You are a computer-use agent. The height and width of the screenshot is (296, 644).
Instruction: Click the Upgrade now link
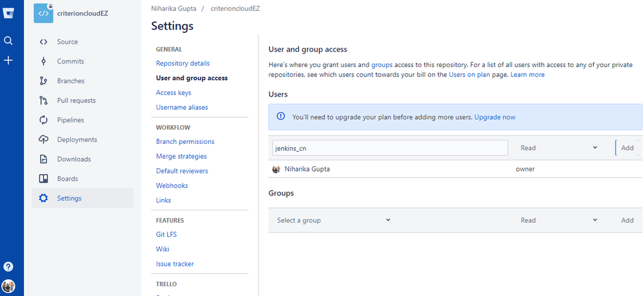tap(494, 117)
